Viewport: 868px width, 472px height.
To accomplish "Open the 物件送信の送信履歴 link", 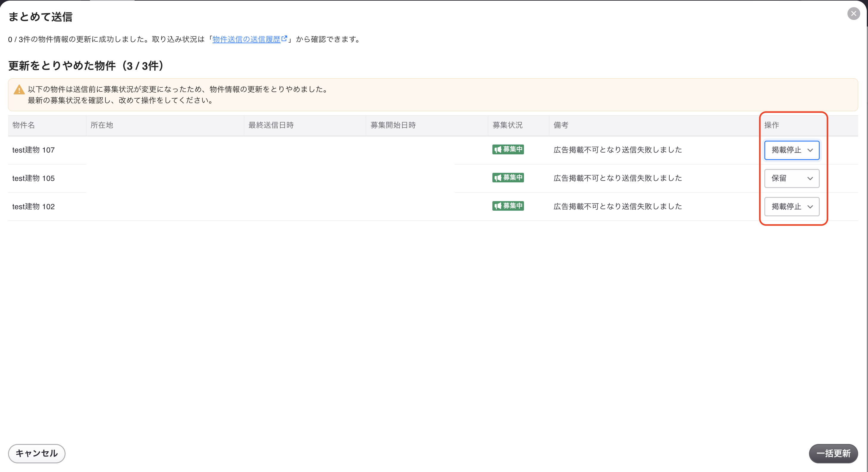I will (x=246, y=39).
